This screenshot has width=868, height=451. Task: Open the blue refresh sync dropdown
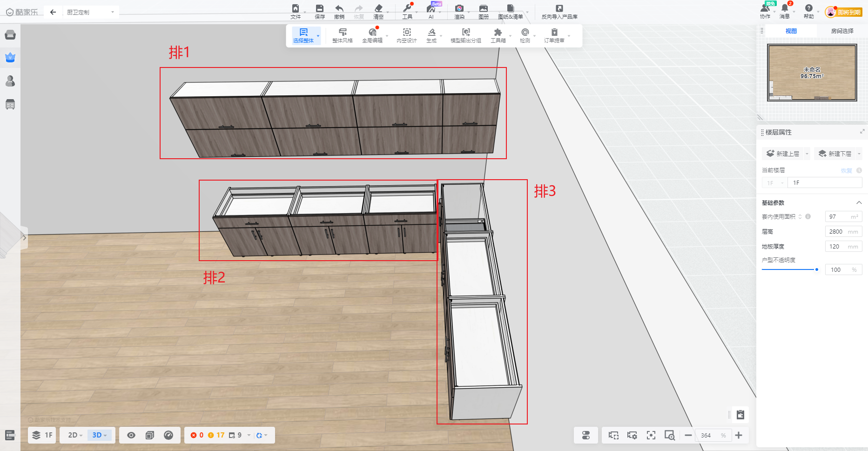point(262,435)
